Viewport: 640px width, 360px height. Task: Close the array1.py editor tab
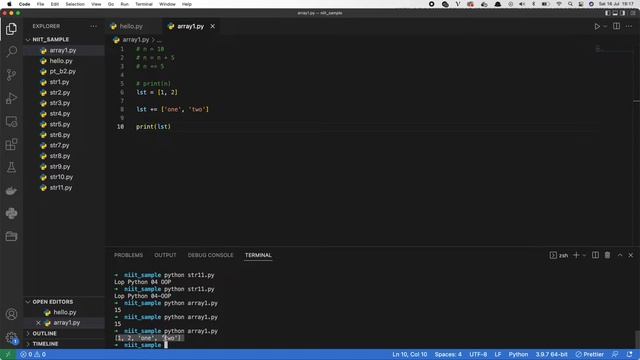[213, 26]
